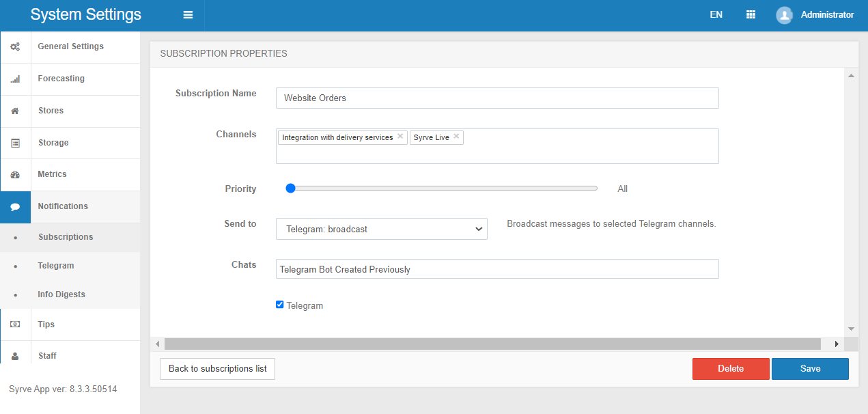This screenshot has width=868, height=414.
Task: Click the Administrator avatar icon
Action: click(x=784, y=15)
